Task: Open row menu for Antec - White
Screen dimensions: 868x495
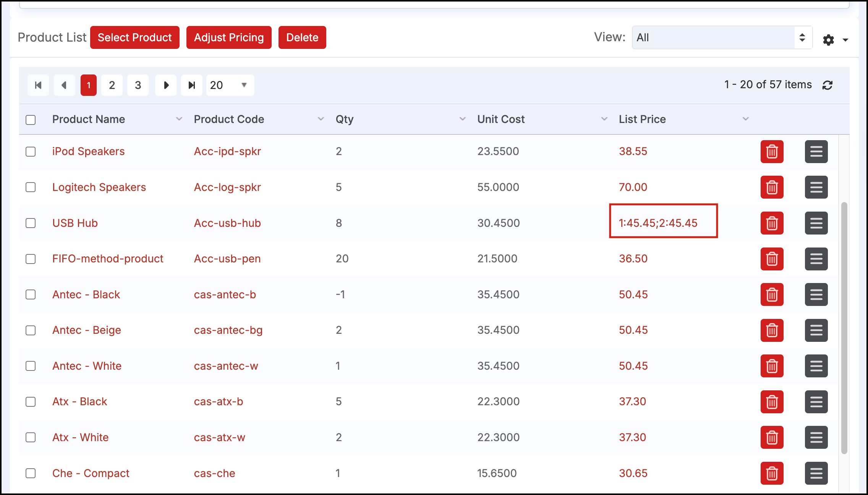Action: tap(816, 366)
